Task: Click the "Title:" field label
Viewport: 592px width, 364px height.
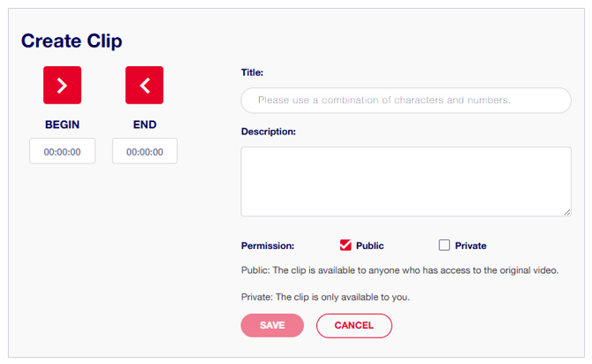Action: pyautogui.click(x=253, y=72)
